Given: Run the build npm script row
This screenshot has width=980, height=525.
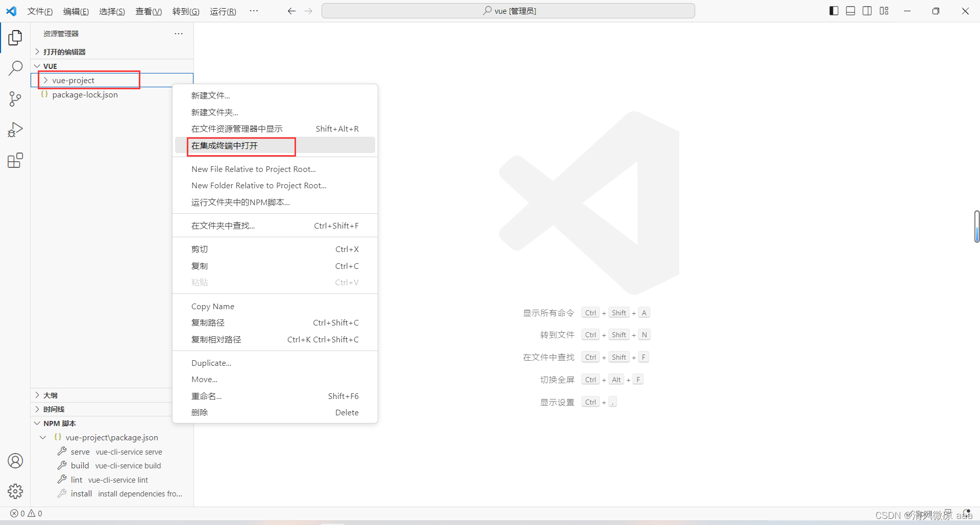Looking at the screenshot, I should coord(112,465).
